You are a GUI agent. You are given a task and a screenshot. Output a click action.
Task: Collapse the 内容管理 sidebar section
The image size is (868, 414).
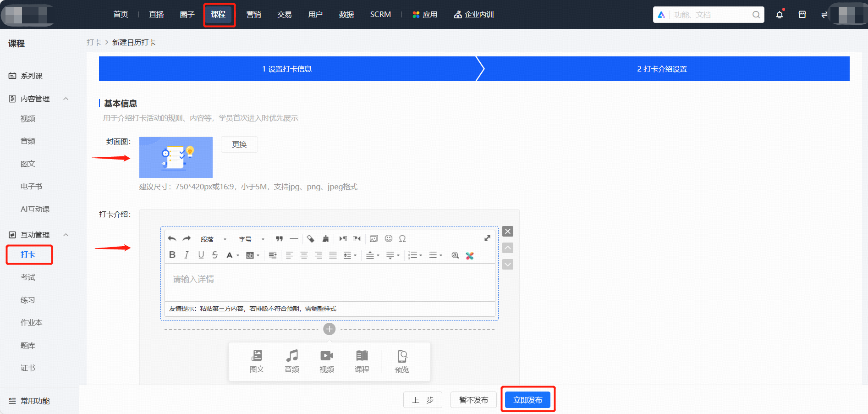66,99
